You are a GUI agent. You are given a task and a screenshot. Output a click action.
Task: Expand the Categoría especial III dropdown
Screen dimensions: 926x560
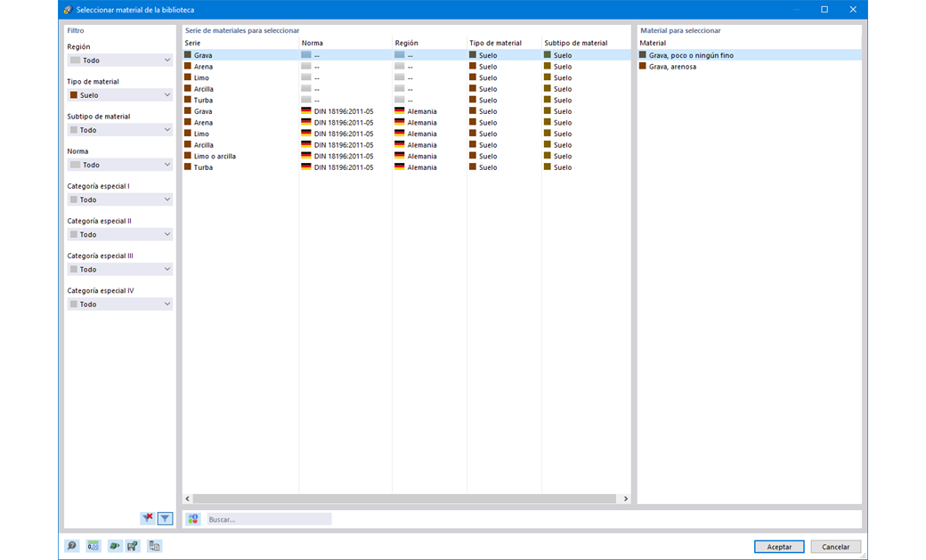pyautogui.click(x=120, y=270)
